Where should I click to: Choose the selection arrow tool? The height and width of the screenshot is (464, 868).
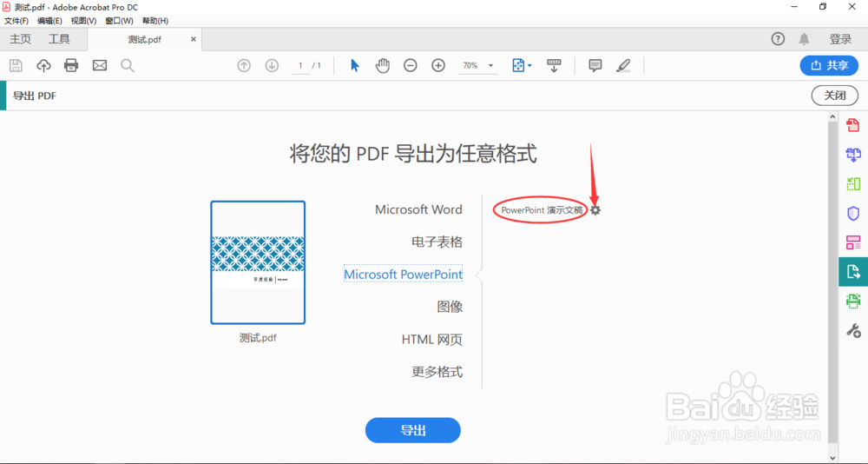click(355, 65)
